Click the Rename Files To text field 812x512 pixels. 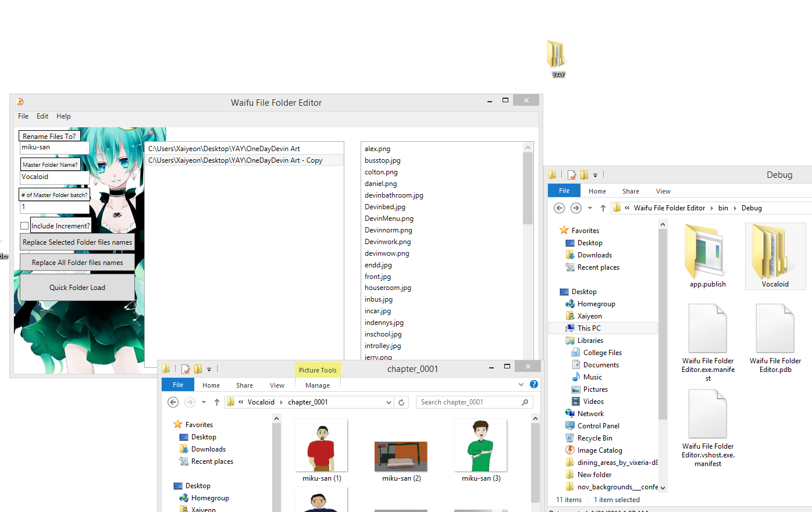click(55, 148)
